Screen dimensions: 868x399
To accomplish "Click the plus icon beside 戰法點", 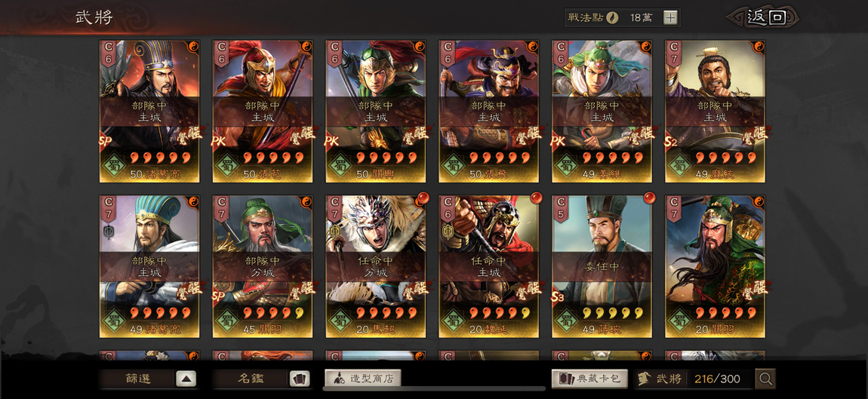I will click(x=670, y=17).
